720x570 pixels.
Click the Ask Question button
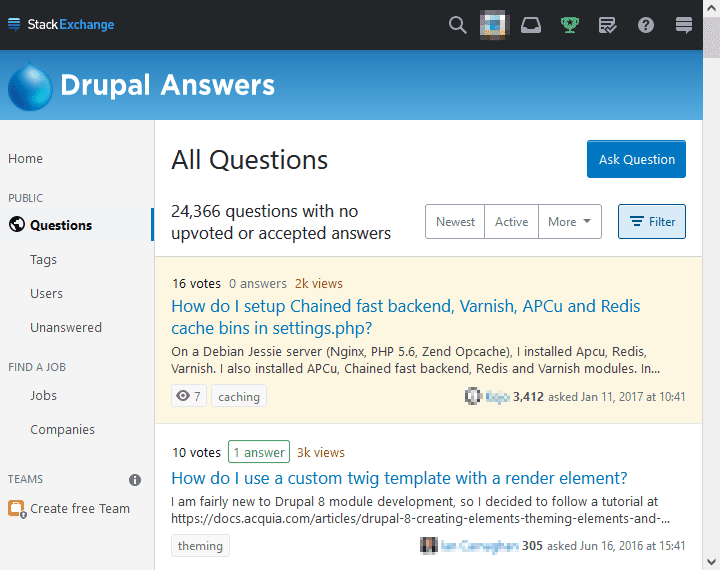point(636,160)
